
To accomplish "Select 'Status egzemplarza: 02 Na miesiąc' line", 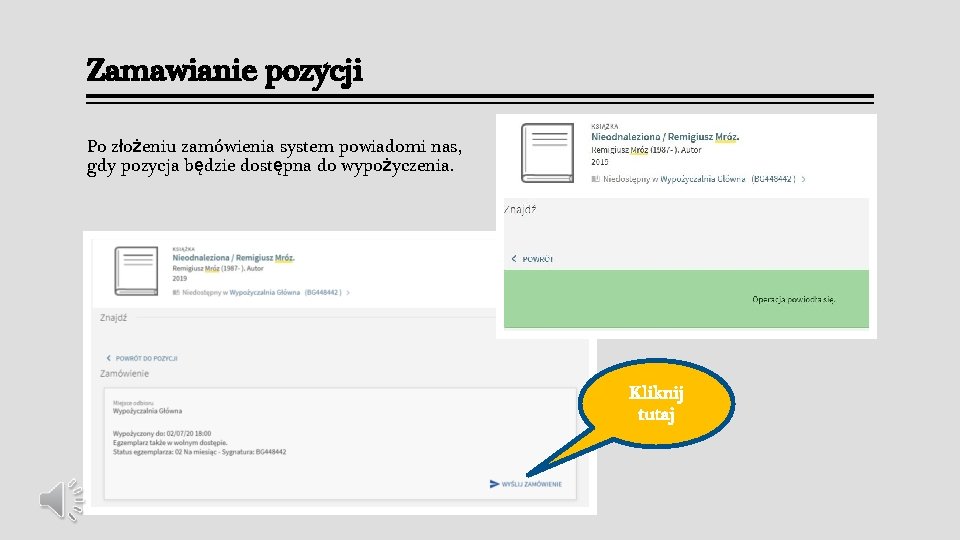I will click(163, 452).
